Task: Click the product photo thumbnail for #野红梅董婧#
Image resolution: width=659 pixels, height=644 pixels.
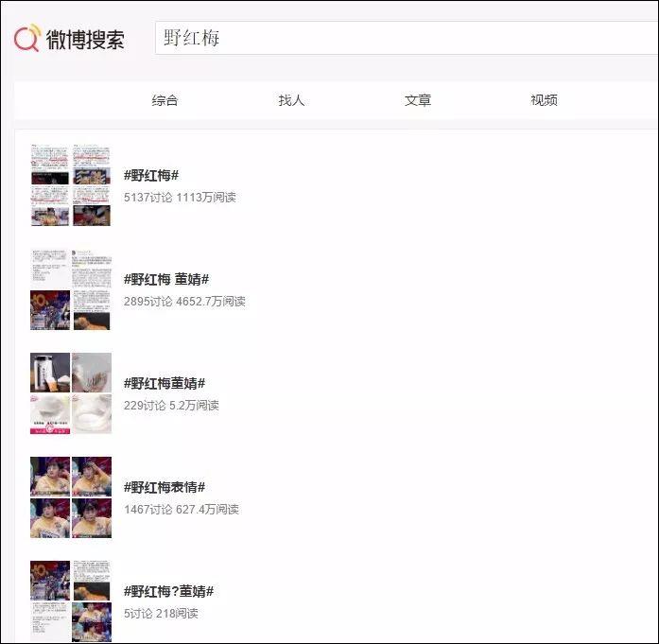Action: click(x=70, y=393)
